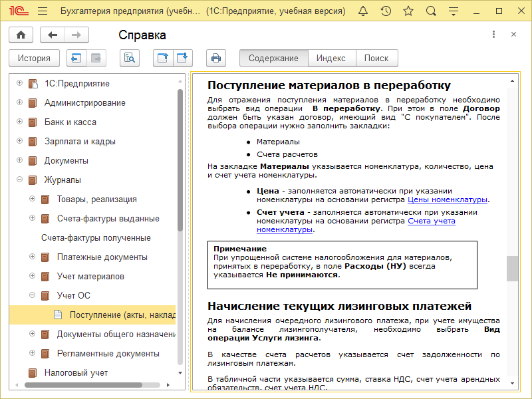This screenshot has height=399, width=532.
Task: Open find-in-page magnifier icon
Action: [x=130, y=58]
